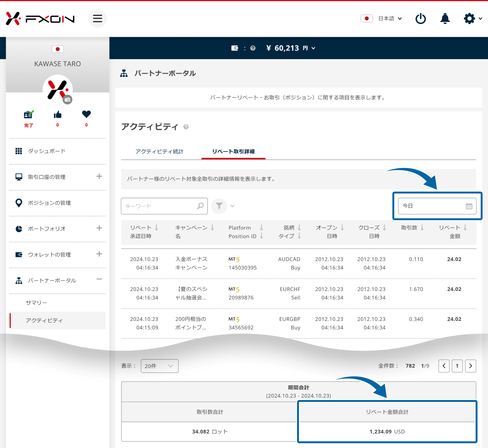Switch to the リベート取引詳細 tab

tap(234, 152)
